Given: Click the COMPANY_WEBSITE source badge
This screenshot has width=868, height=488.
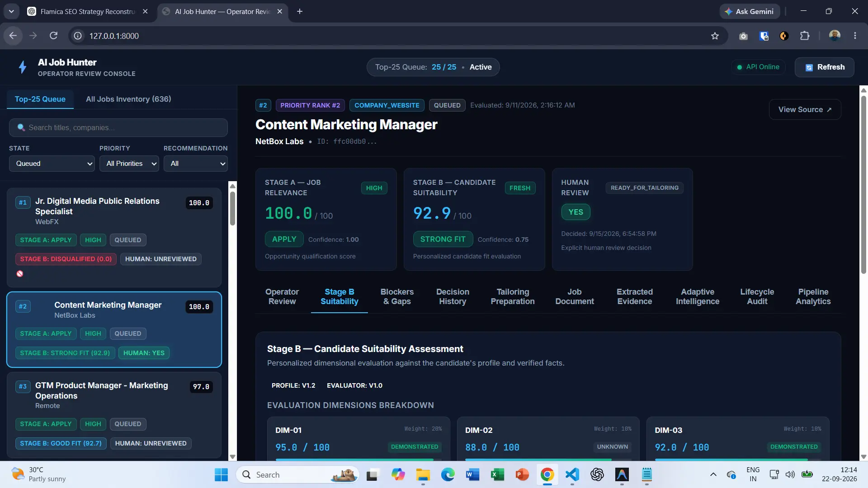Looking at the screenshot, I should tap(387, 105).
